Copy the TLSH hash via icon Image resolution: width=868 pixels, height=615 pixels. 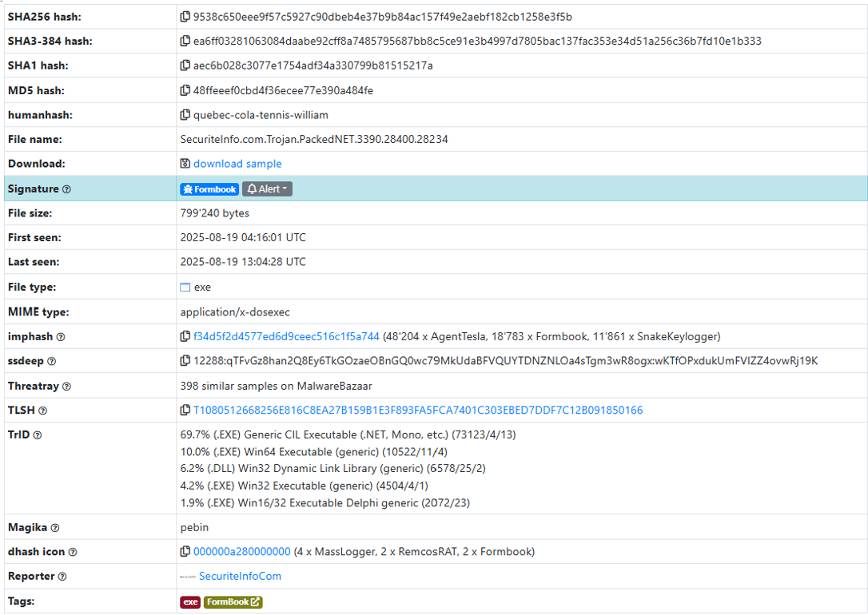[x=185, y=411]
